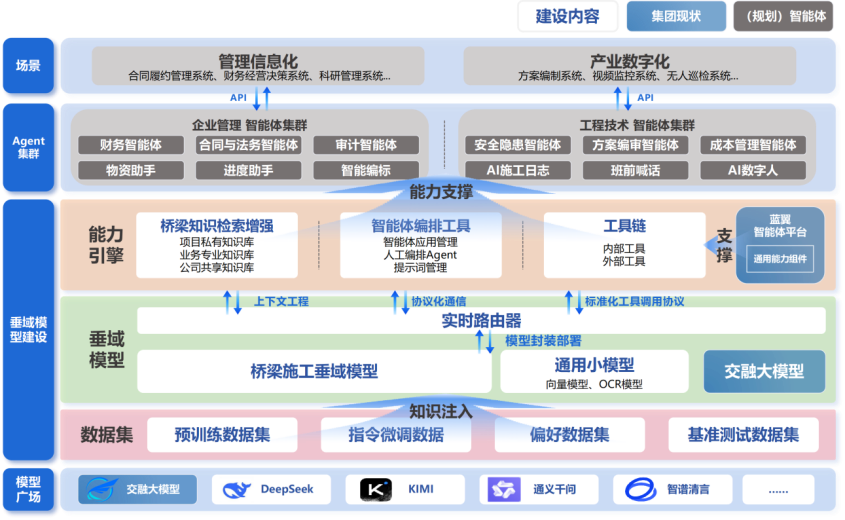Screen dimensions: 845x520
Task: Open the 管理信息化 scenario block
Action: [x=258, y=66]
